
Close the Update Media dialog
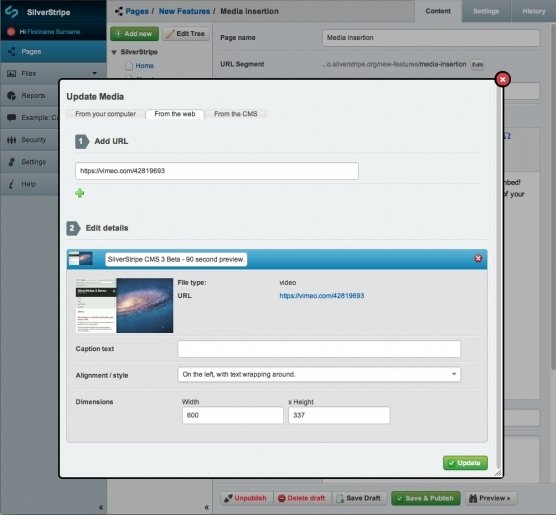pos(502,79)
